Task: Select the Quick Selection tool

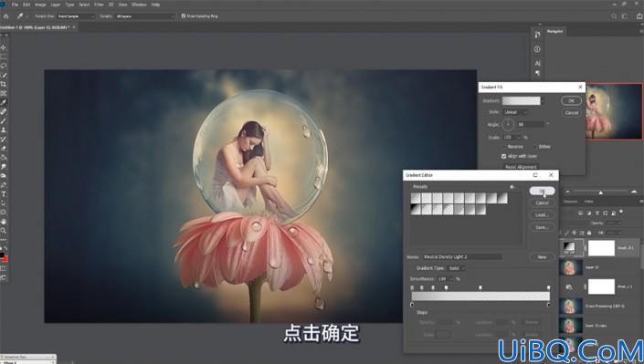Action: (x=4, y=75)
